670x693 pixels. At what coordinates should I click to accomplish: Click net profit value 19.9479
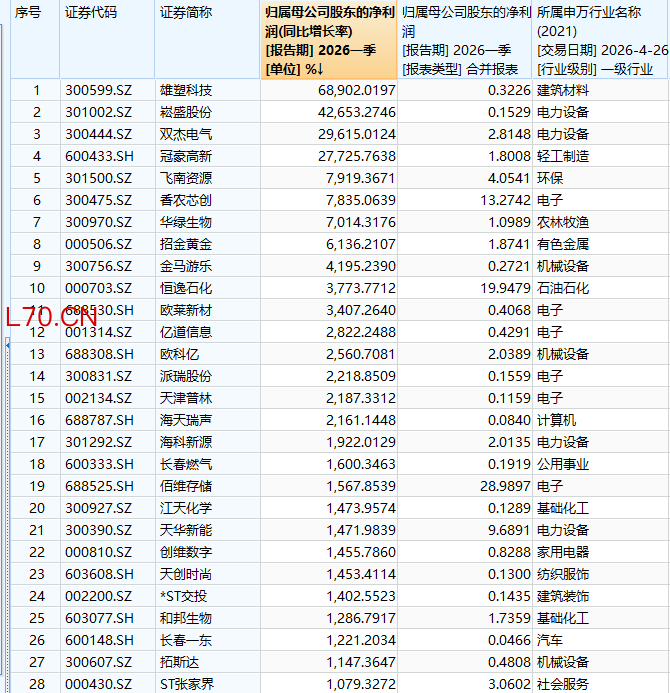pyautogui.click(x=505, y=289)
